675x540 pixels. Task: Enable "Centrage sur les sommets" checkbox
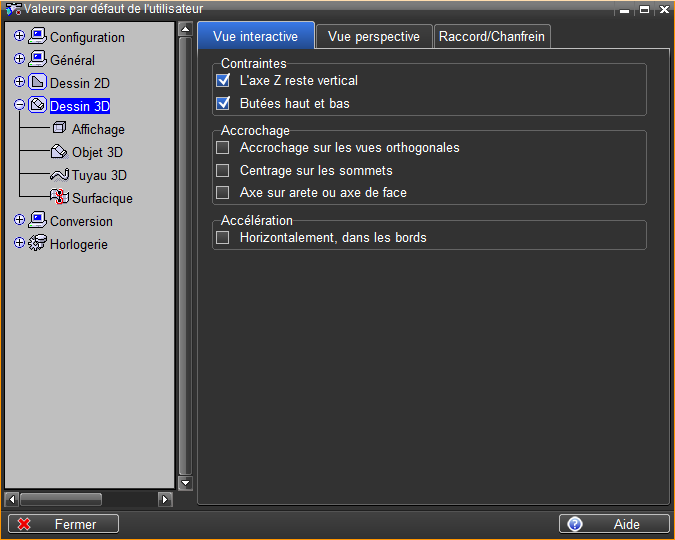[223, 170]
